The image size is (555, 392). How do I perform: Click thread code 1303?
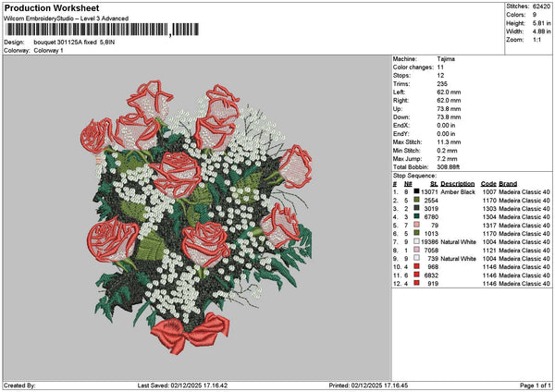point(489,208)
